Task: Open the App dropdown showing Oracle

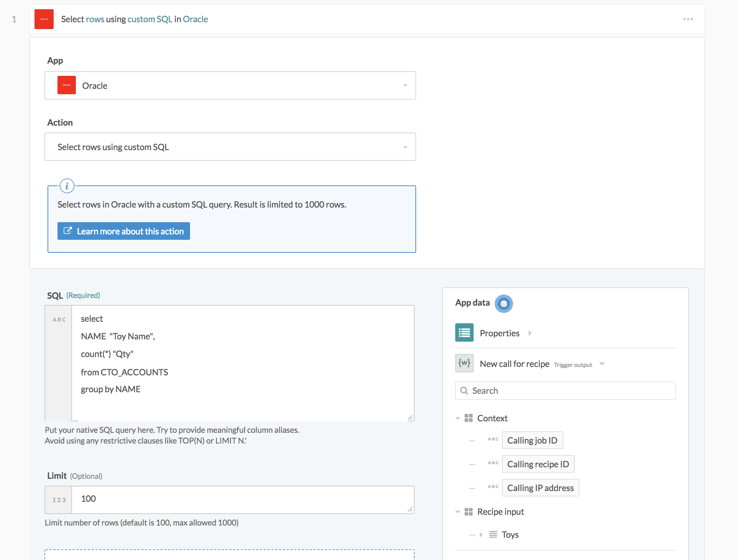Action: click(405, 85)
